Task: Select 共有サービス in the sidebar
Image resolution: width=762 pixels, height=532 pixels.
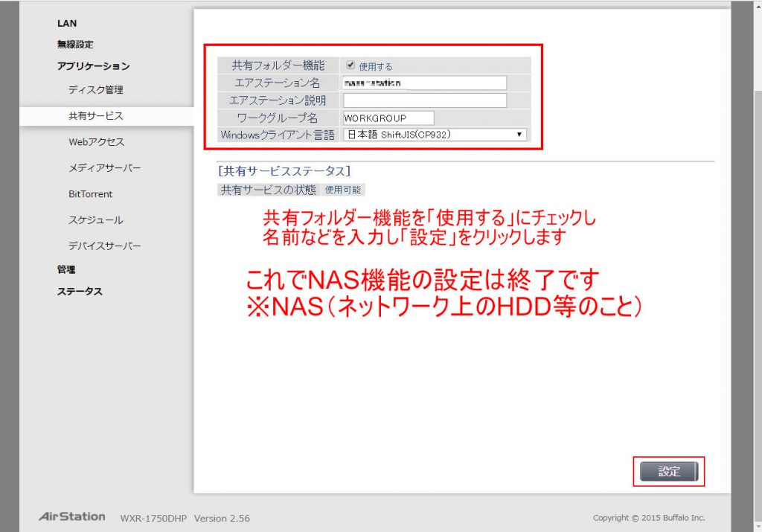Action: (x=95, y=116)
